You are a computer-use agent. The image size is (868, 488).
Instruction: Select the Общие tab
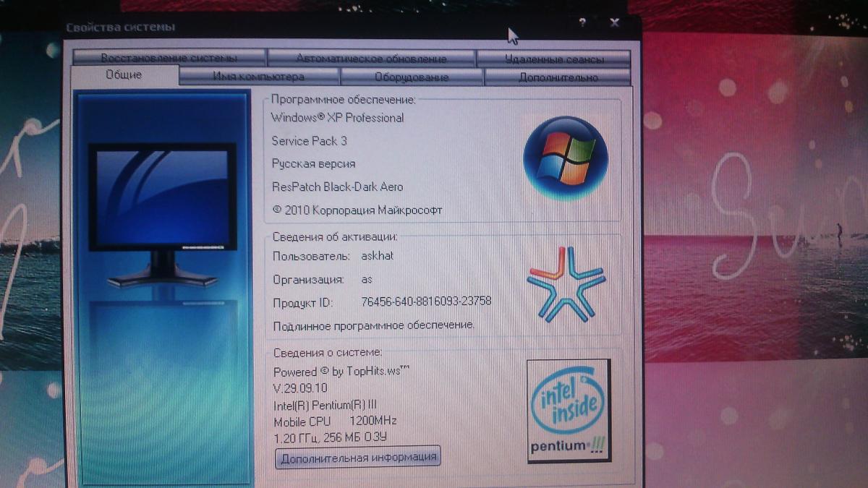pyautogui.click(x=124, y=75)
